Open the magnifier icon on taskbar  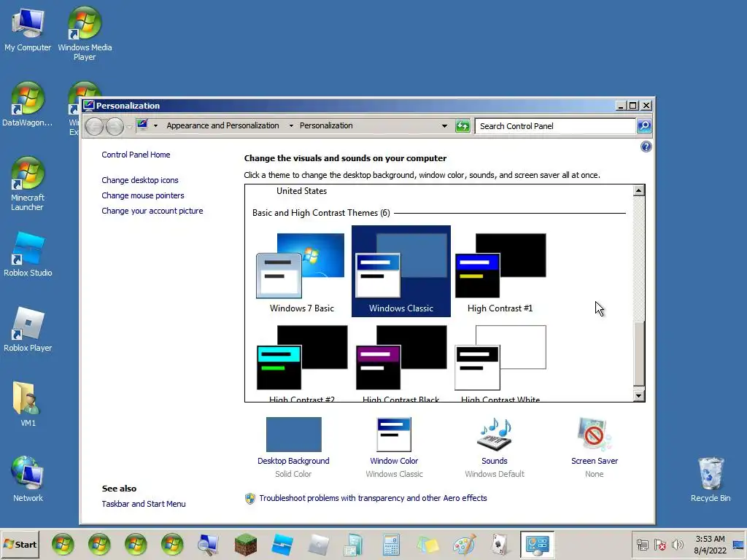[x=208, y=545]
